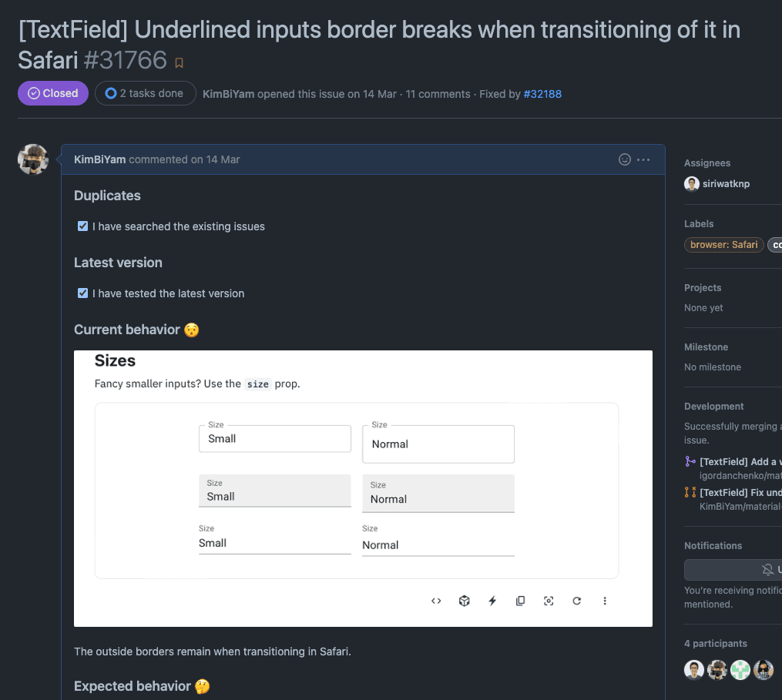The width and height of the screenshot is (782, 700).
Task: Click the filled Normal size input field
Action: [438, 494]
